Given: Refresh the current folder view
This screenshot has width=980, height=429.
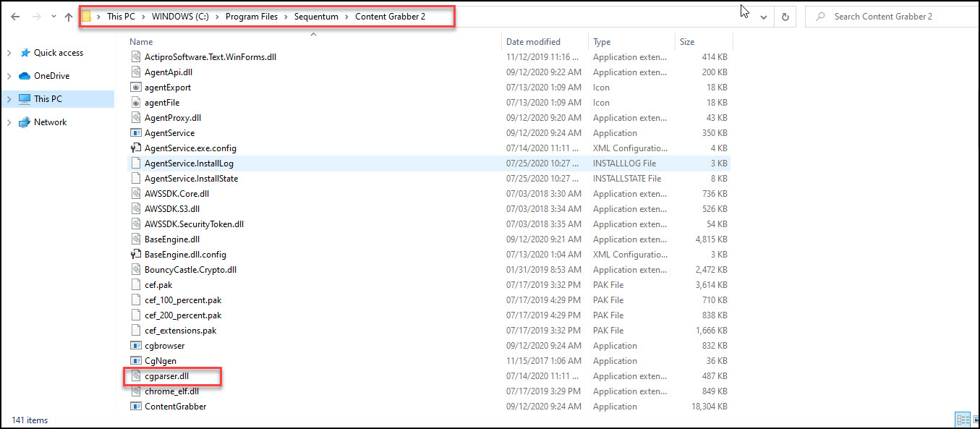Looking at the screenshot, I should pos(785,16).
